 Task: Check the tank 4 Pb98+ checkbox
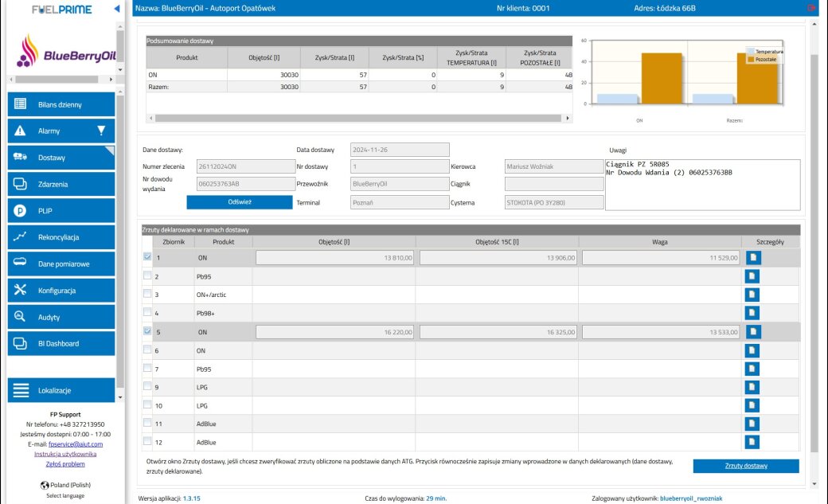(147, 311)
